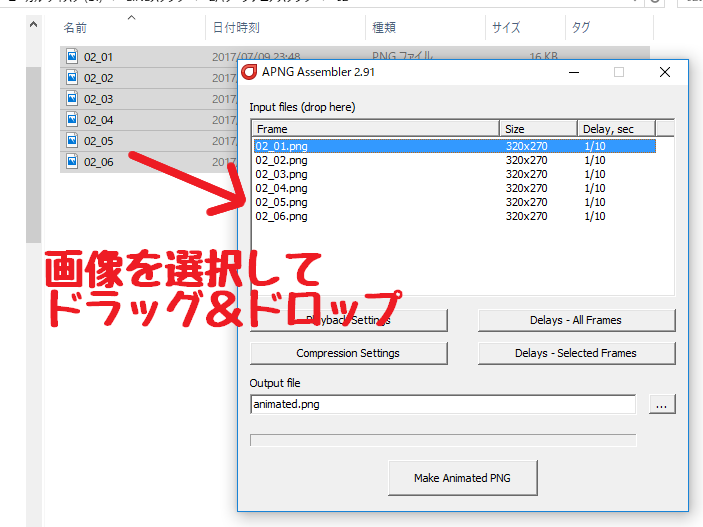Click 02_02 file name in Explorer
Image resolution: width=703 pixels, height=527 pixels.
coord(99,78)
